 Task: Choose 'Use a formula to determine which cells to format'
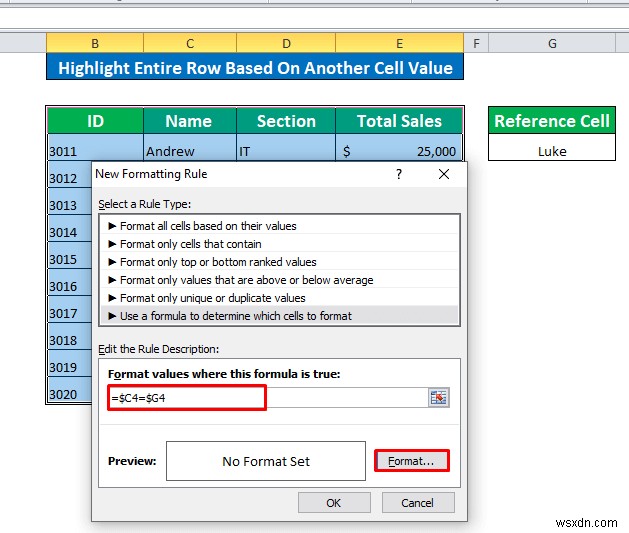click(x=279, y=316)
